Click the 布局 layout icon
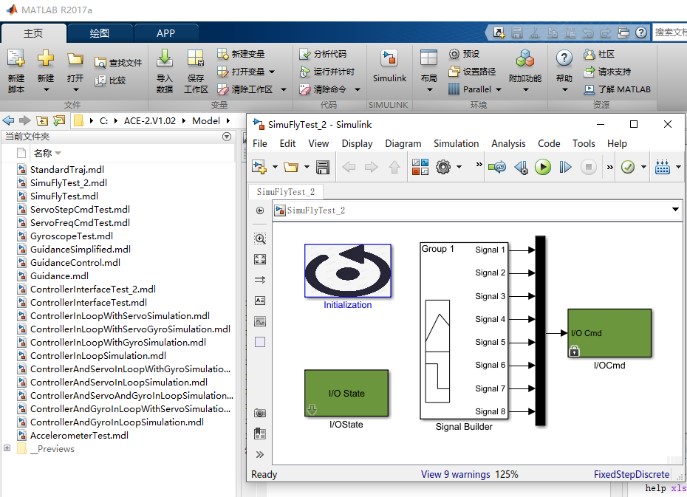The width and height of the screenshot is (687, 497). click(428, 59)
